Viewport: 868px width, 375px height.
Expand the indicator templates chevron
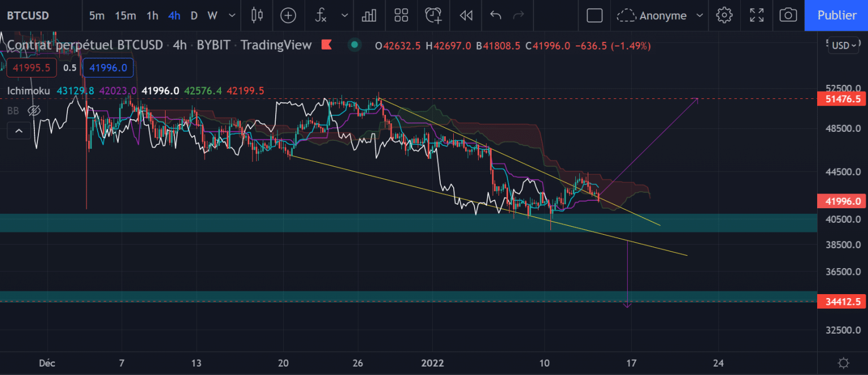click(x=345, y=15)
